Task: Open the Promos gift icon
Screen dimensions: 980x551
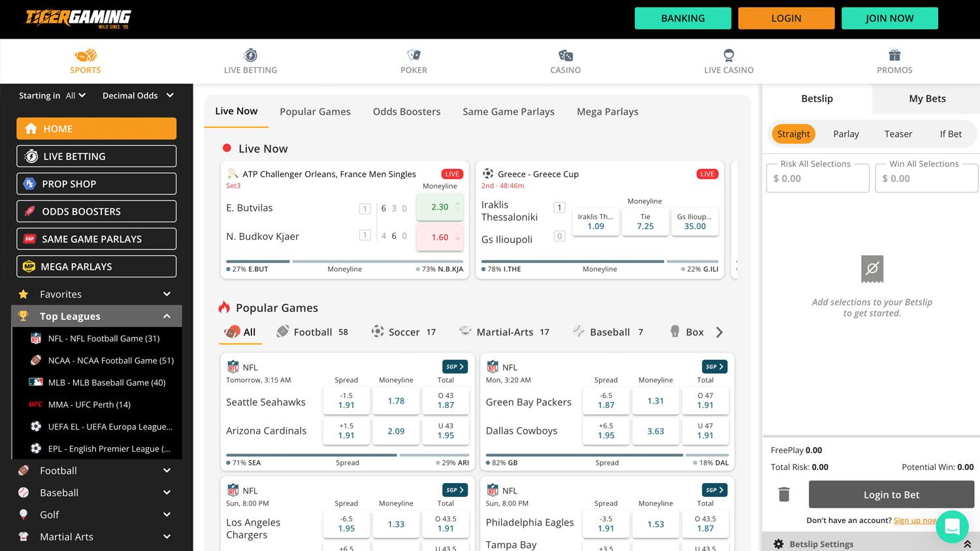Action: point(894,55)
